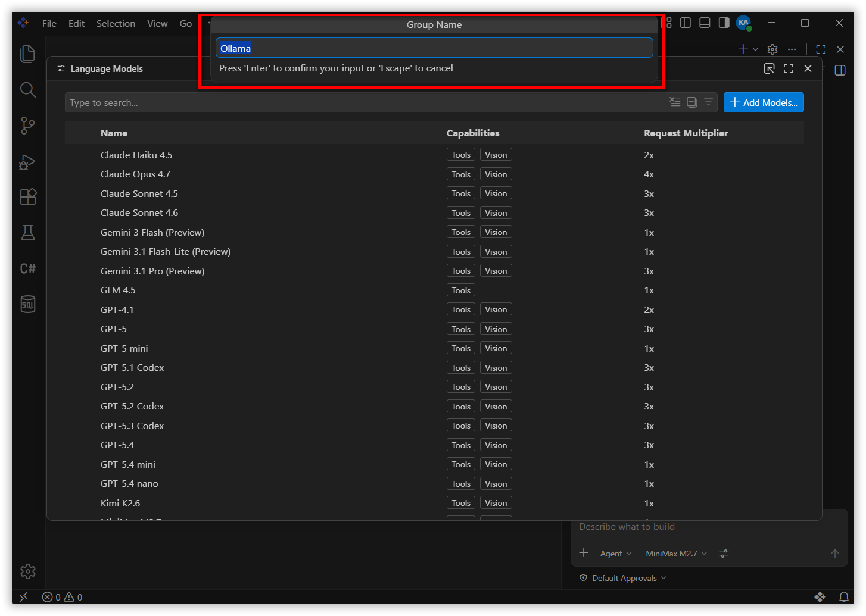The height and width of the screenshot is (616, 866).
Task: Click the Capabilities column header
Action: click(x=473, y=133)
